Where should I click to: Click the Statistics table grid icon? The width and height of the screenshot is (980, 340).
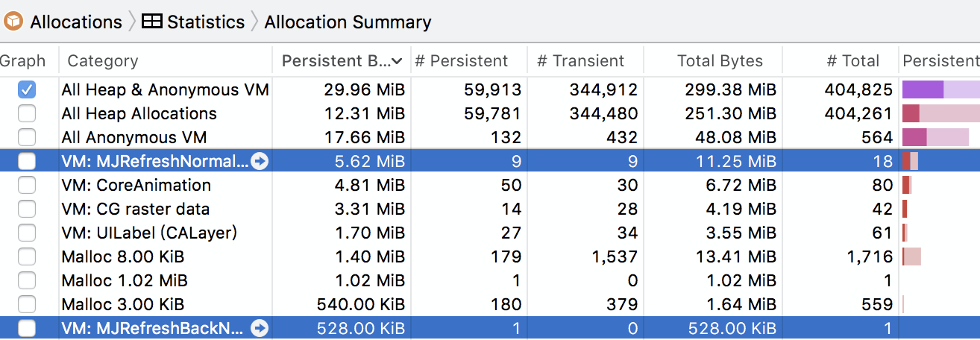coord(151,22)
